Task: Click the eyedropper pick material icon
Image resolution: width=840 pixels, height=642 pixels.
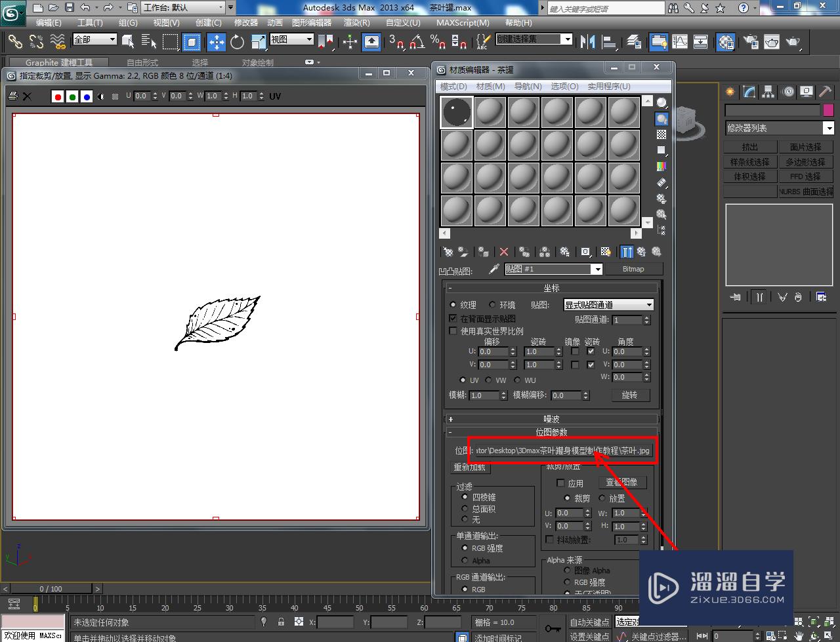Action: point(494,269)
